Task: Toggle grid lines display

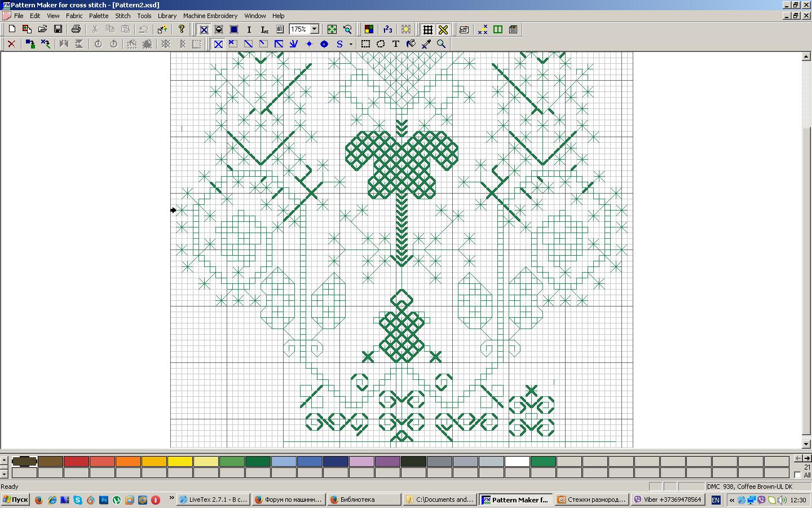Action: 428,29
